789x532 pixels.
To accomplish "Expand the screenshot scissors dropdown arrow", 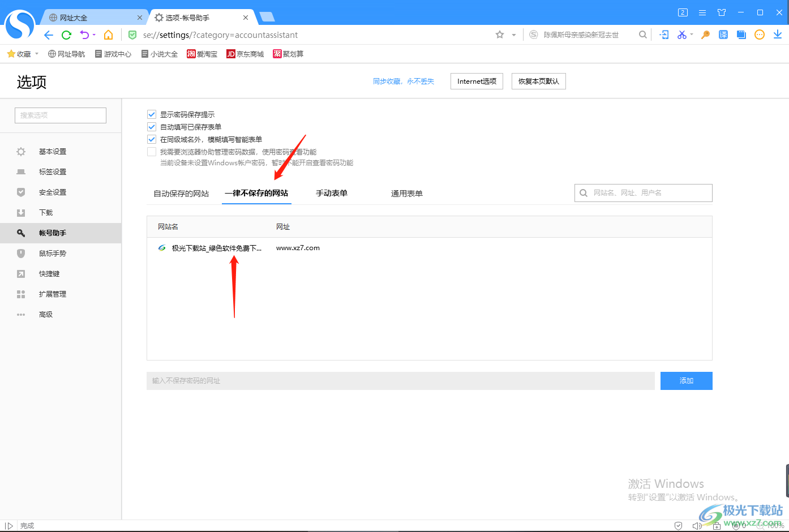I will (x=692, y=35).
